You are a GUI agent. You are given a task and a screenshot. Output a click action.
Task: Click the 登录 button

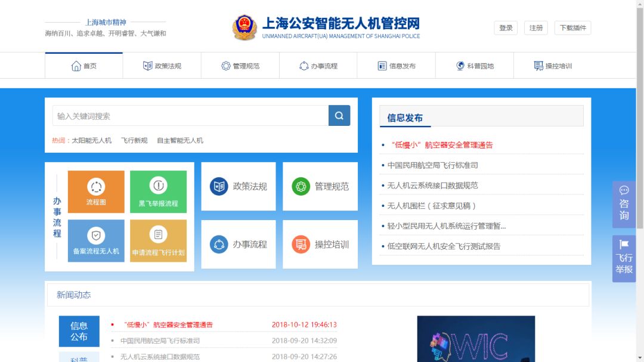pos(506,28)
